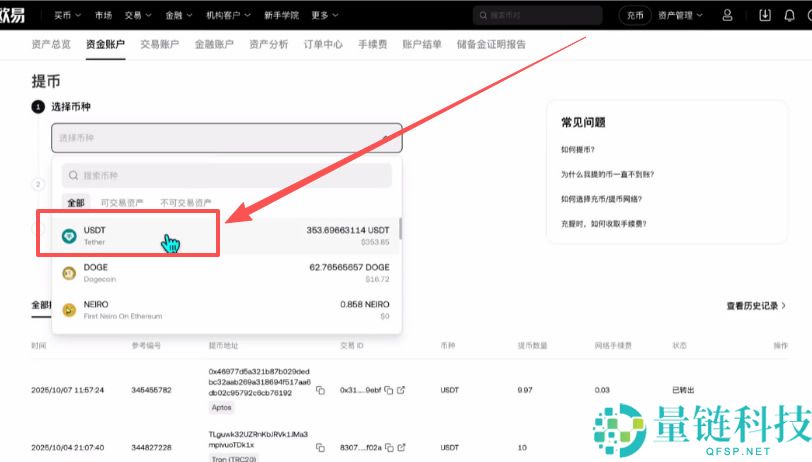Copy the Aptos withdrawal address

[320, 390]
